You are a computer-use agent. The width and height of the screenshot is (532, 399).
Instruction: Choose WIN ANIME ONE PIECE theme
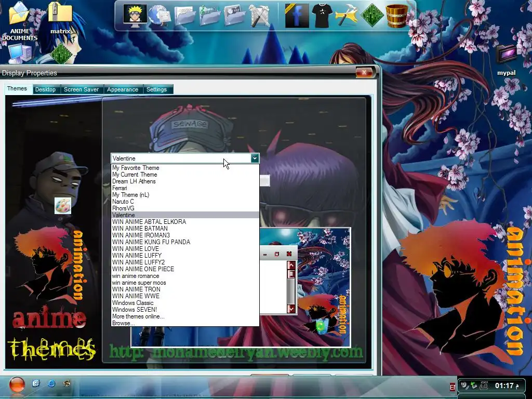click(185, 269)
